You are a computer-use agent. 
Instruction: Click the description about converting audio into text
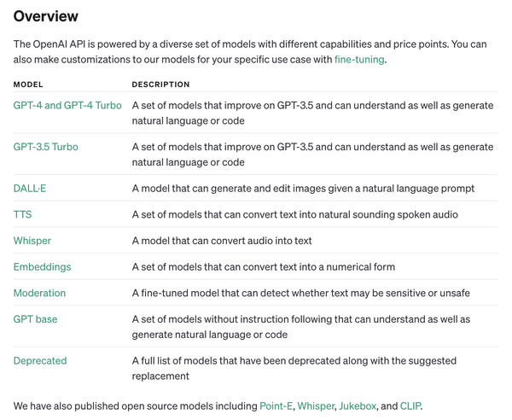(x=222, y=241)
